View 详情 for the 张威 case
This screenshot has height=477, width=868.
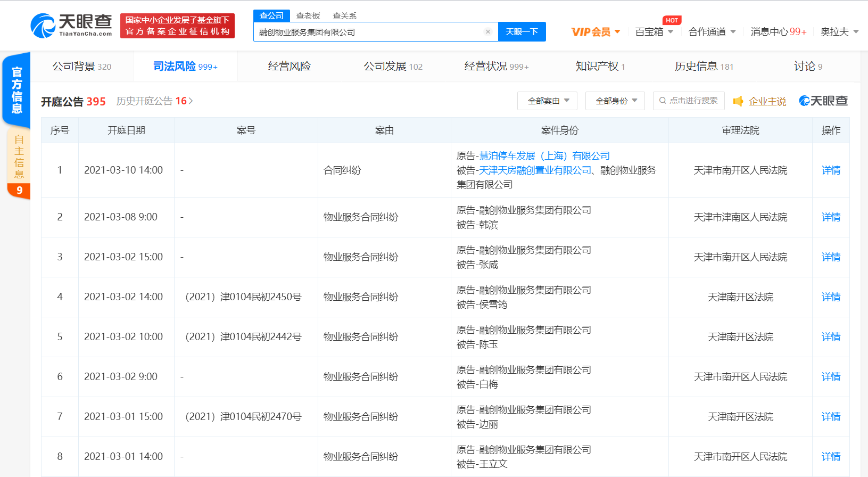[831, 257]
